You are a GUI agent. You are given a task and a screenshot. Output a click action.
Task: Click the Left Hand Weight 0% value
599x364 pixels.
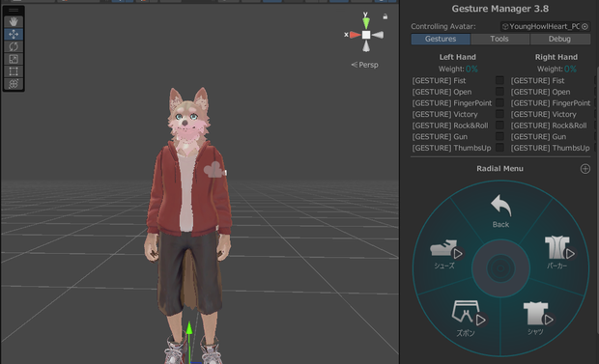[x=471, y=70]
